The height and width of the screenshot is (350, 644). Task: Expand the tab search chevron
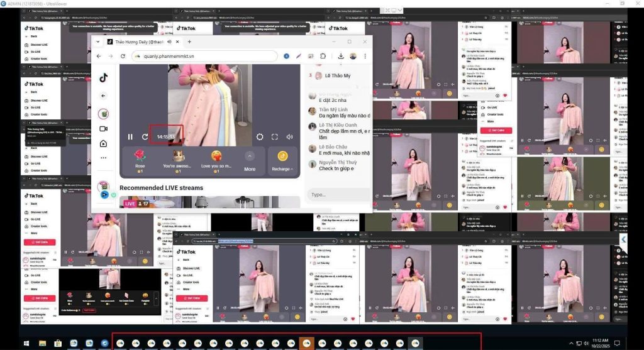(97, 42)
